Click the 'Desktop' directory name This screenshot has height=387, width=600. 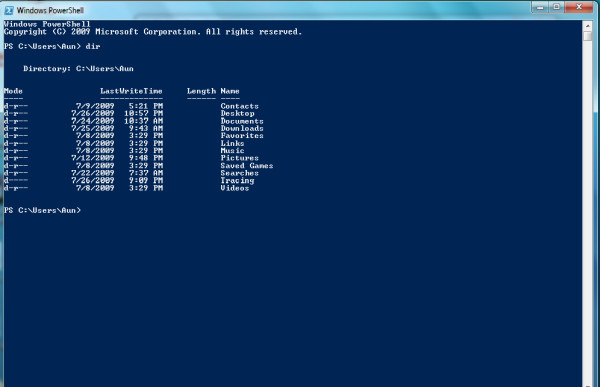[x=237, y=113]
